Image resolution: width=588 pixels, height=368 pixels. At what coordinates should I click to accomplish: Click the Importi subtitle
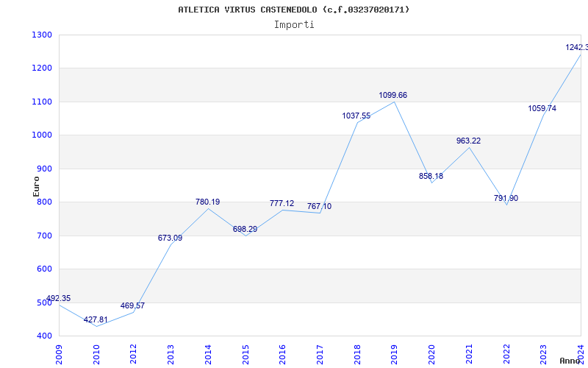(x=294, y=24)
